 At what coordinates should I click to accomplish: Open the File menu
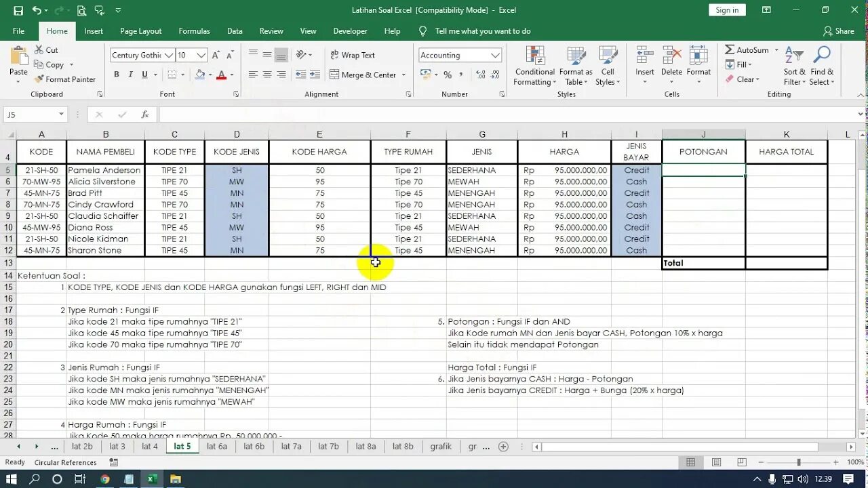click(18, 31)
